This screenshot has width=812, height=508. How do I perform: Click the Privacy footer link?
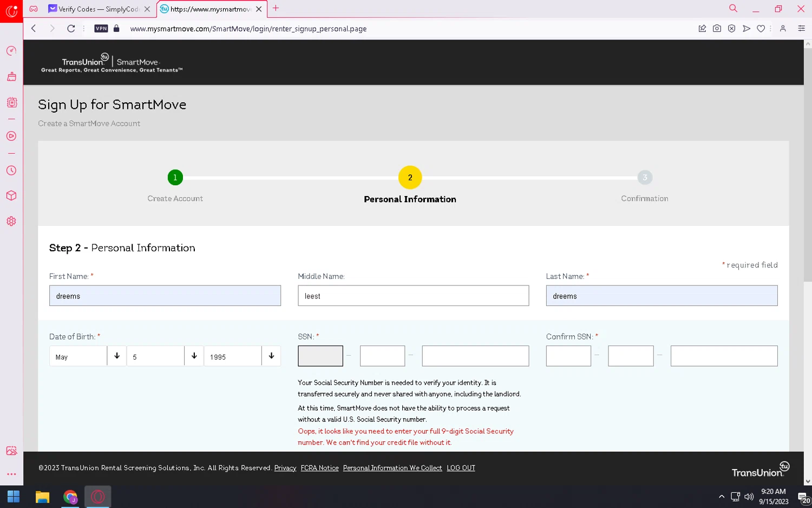[285, 468]
